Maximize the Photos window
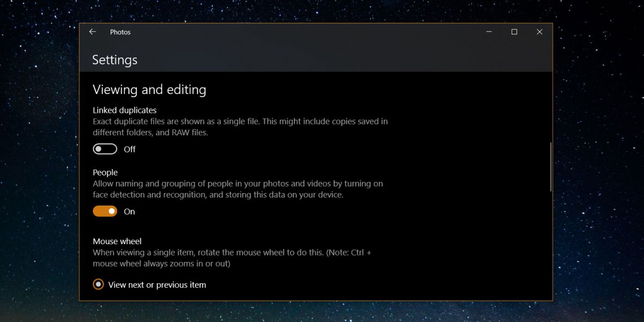The height and width of the screenshot is (322, 644). coord(514,32)
